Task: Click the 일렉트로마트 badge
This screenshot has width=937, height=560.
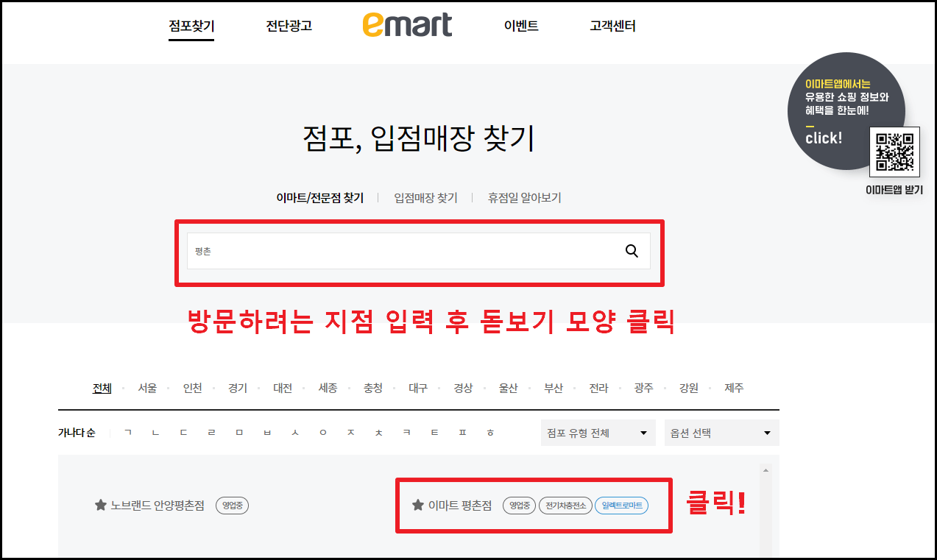Action: [621, 506]
